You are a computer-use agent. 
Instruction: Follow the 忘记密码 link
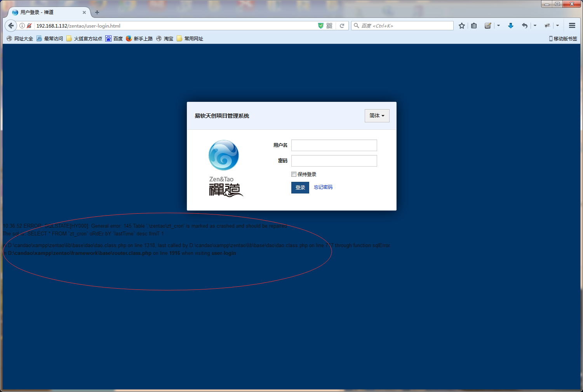tap(323, 187)
